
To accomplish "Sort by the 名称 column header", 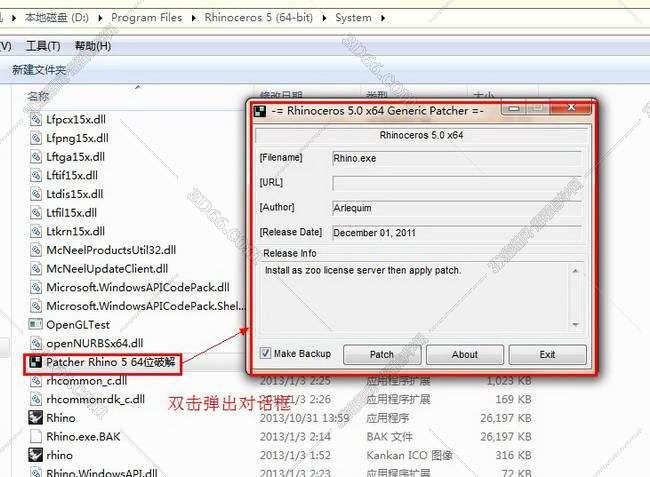I will pyautogui.click(x=38, y=96).
